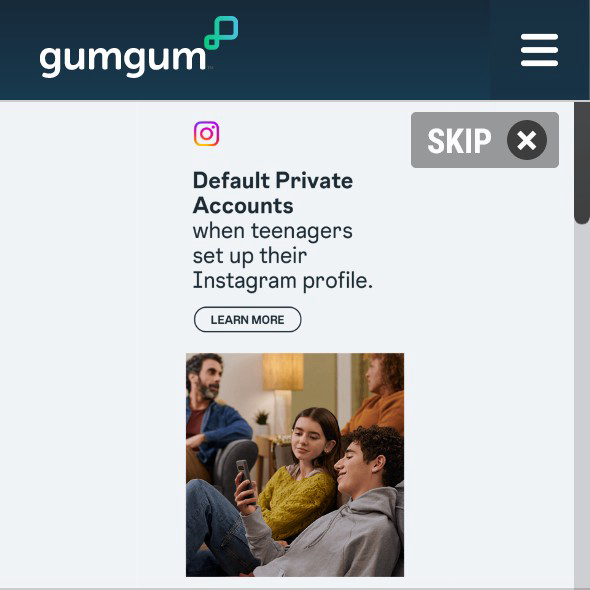Click the green gumgum infinity emblem

point(221,33)
